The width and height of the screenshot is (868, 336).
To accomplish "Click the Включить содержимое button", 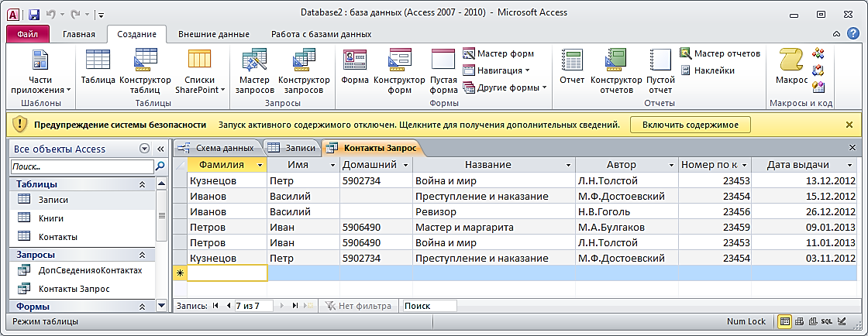I will [x=690, y=125].
